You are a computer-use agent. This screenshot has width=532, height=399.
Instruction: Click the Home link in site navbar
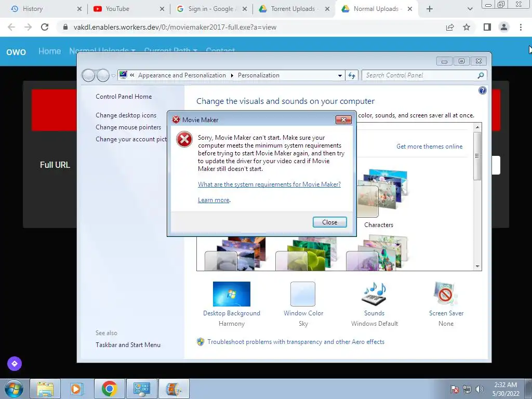click(x=49, y=51)
